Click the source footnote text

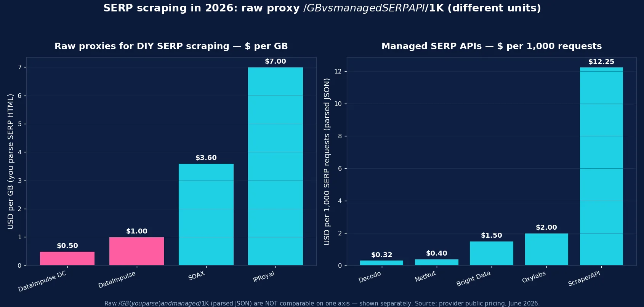322,304
